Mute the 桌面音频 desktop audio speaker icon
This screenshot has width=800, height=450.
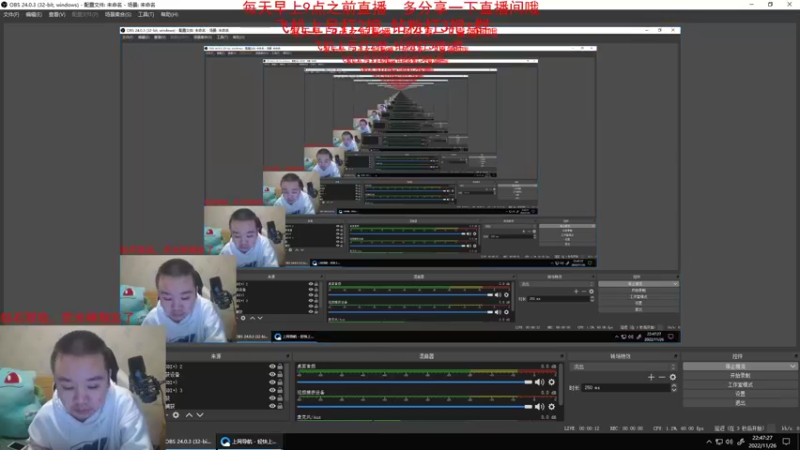(x=539, y=382)
